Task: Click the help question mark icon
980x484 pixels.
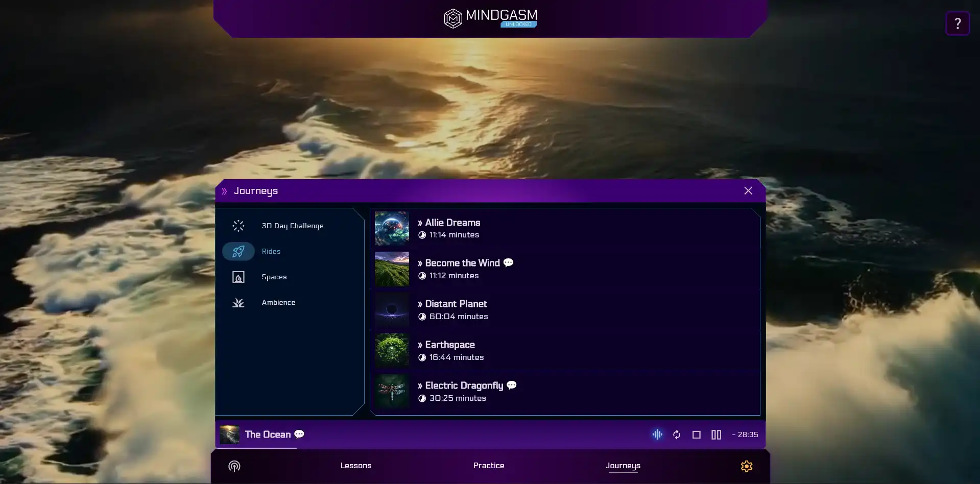Action: tap(957, 23)
